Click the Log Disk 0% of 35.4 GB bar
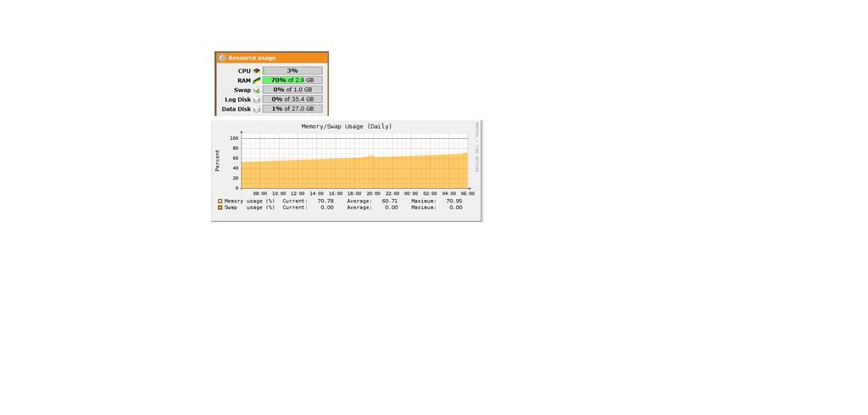 coord(292,100)
